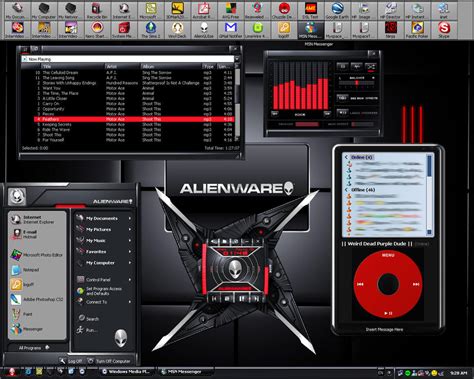The height and width of the screenshot is (379, 474).
Task: Expand the My Documents submenu arrow
Action: click(x=130, y=218)
